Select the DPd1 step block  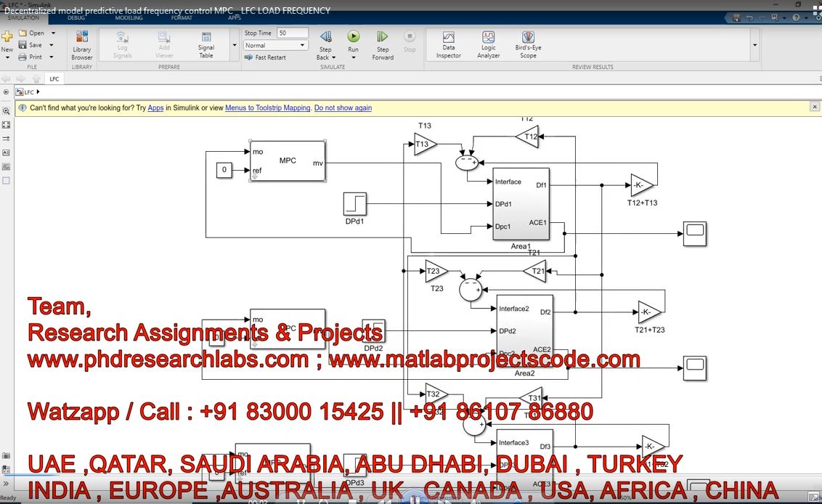(x=355, y=204)
